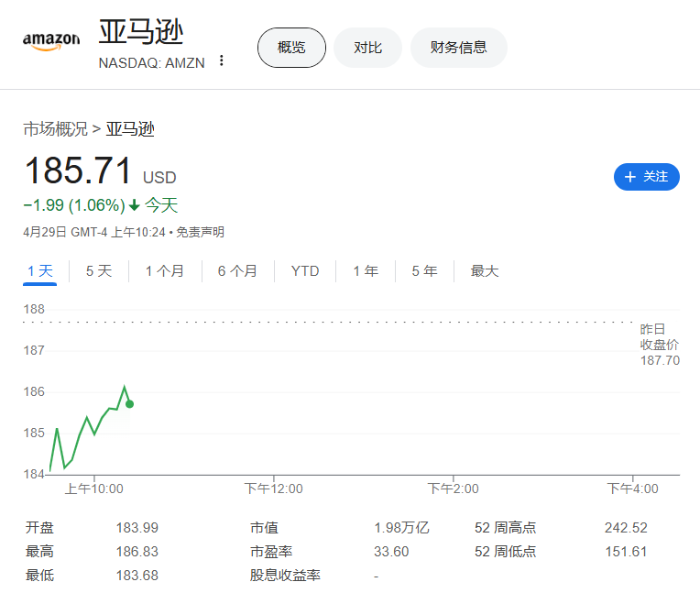Select the 1 天 chart range

pyautogui.click(x=40, y=271)
